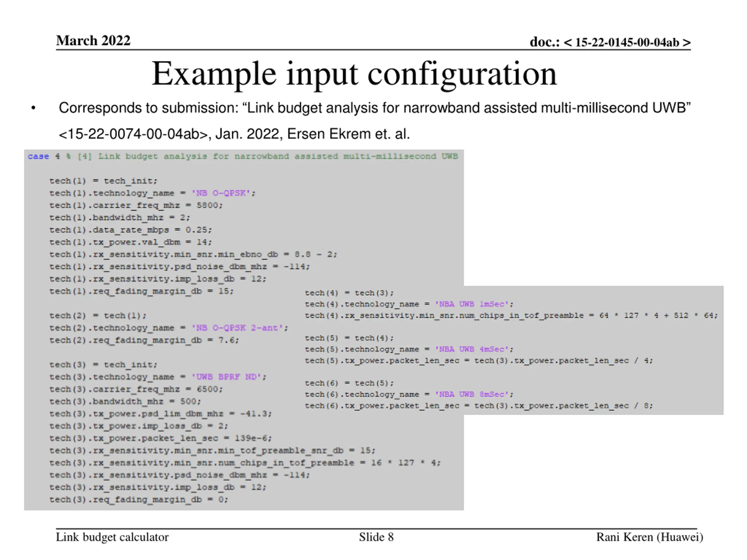Click the slide title 'Example input configuration'
This screenshot has width=747, height=560.
(354, 73)
